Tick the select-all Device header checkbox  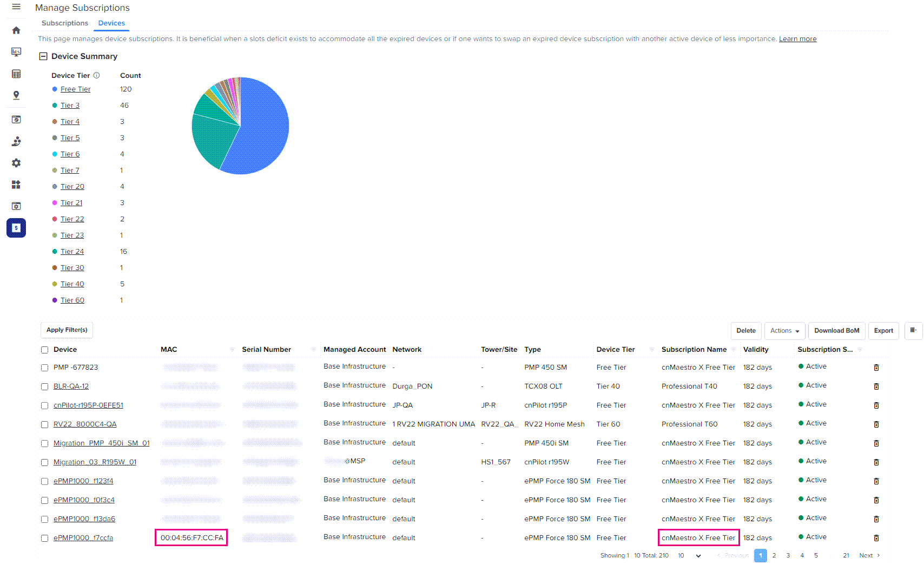45,350
